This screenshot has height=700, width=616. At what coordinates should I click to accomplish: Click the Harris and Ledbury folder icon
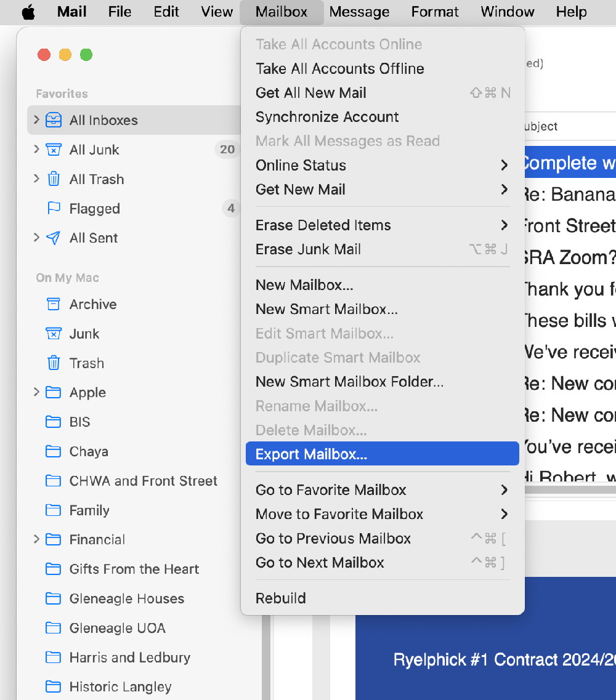[x=54, y=658]
